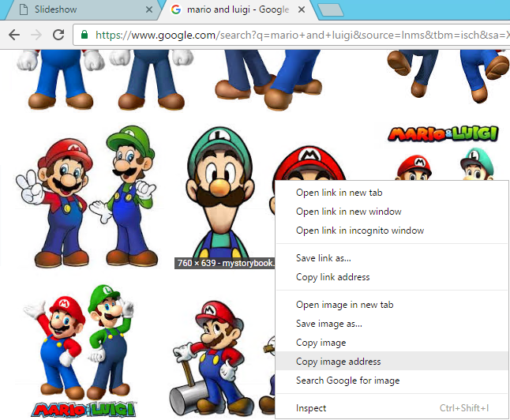
Task: Close the mario and luigi Google tab
Action: click(302, 9)
